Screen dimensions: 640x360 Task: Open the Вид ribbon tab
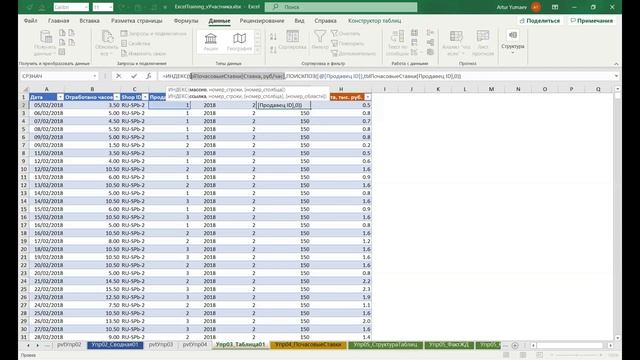[299, 20]
